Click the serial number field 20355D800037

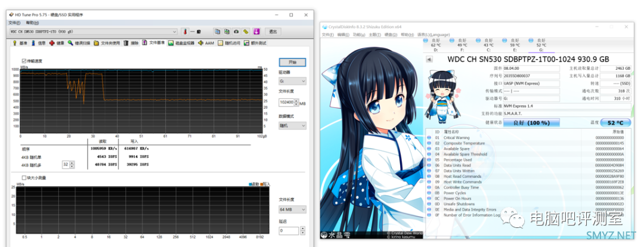pos(531,76)
